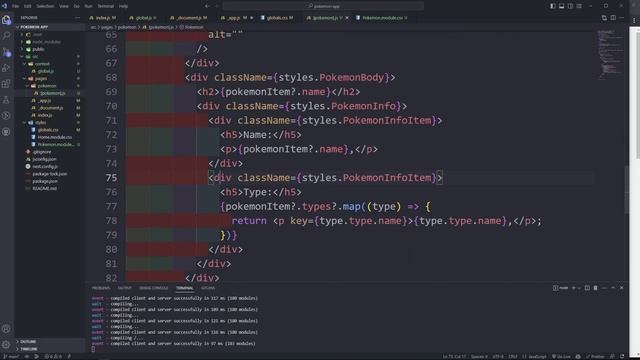Screen dimensions: 640x360
Task: Kill the terminal with trash icon
Action: [596, 288]
